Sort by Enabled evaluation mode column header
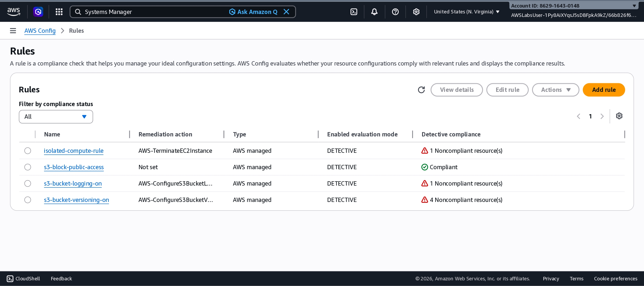This screenshot has height=286, width=644. click(x=362, y=134)
